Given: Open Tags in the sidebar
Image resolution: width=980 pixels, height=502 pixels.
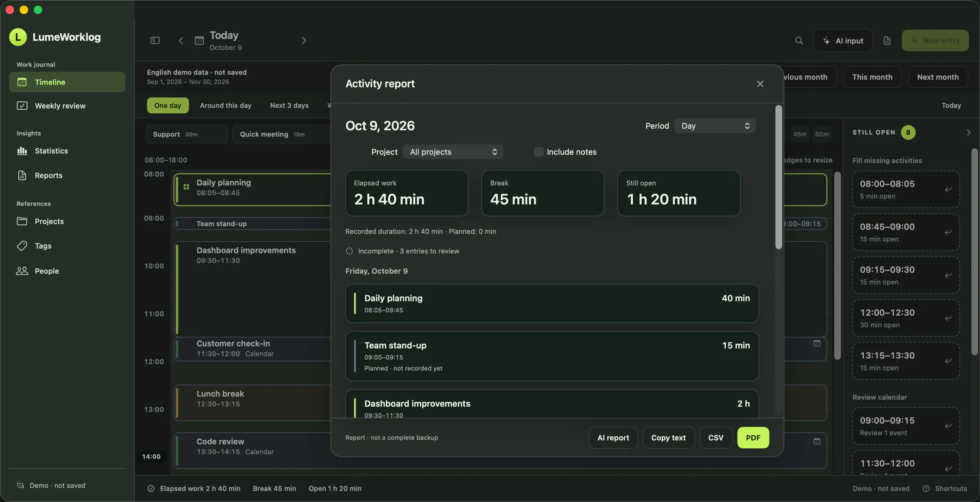Looking at the screenshot, I should [x=67, y=246].
